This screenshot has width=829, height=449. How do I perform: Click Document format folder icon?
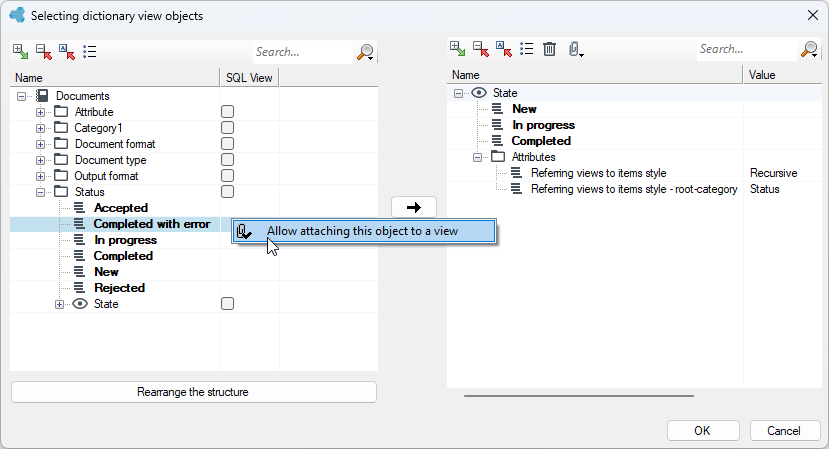61,144
